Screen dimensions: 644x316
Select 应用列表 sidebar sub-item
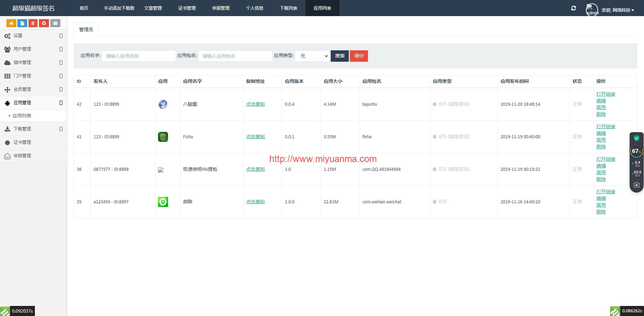coord(33,116)
